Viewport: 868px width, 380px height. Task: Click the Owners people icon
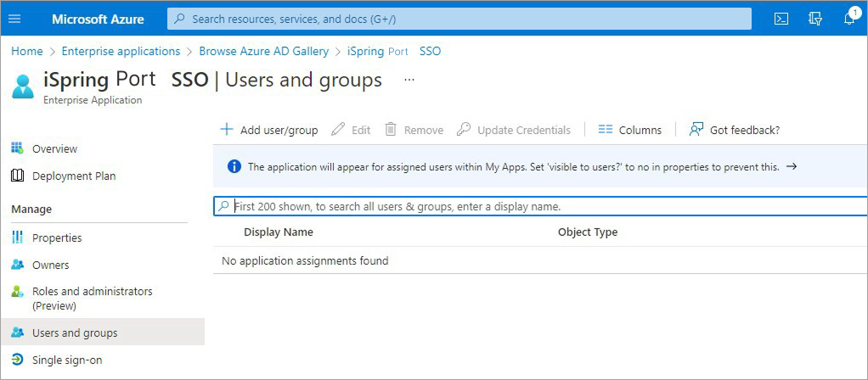point(17,265)
